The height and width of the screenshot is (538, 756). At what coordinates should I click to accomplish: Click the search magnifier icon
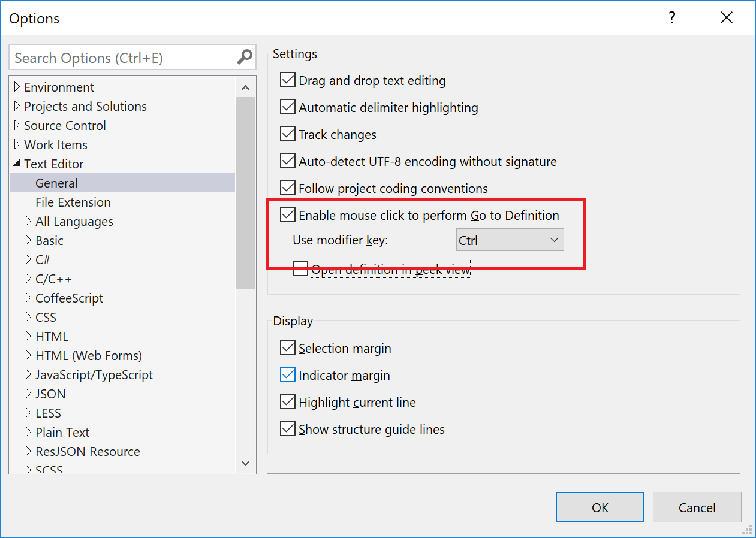click(x=244, y=57)
